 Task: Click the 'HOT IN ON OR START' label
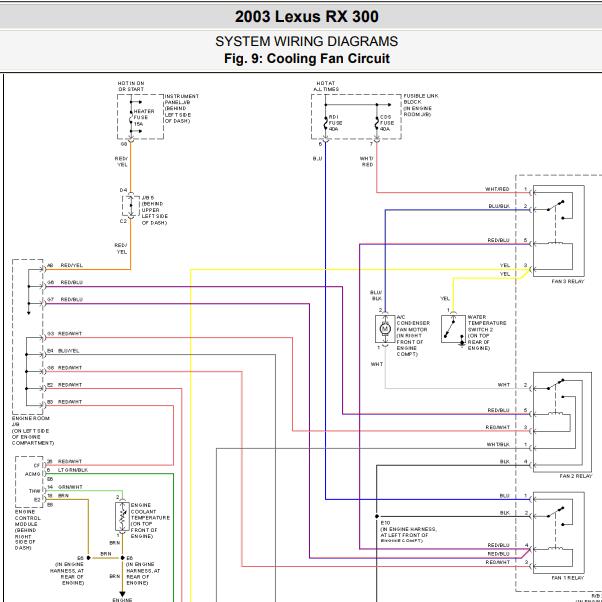coord(131,86)
